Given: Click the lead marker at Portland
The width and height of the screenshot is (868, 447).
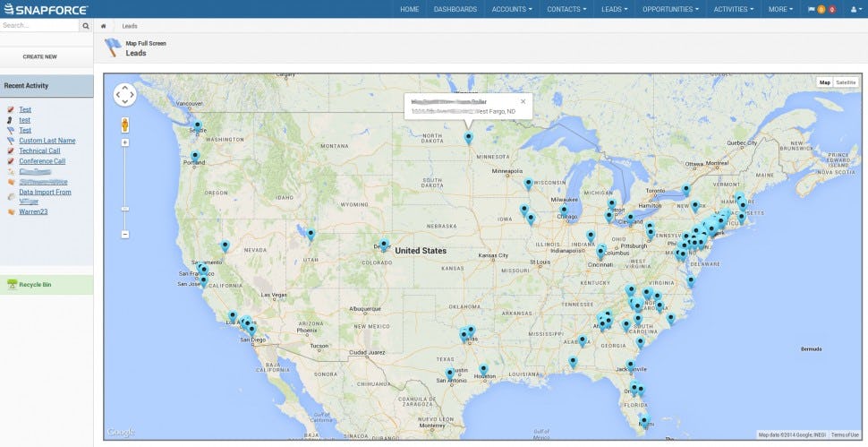Looking at the screenshot, I should click(195, 157).
